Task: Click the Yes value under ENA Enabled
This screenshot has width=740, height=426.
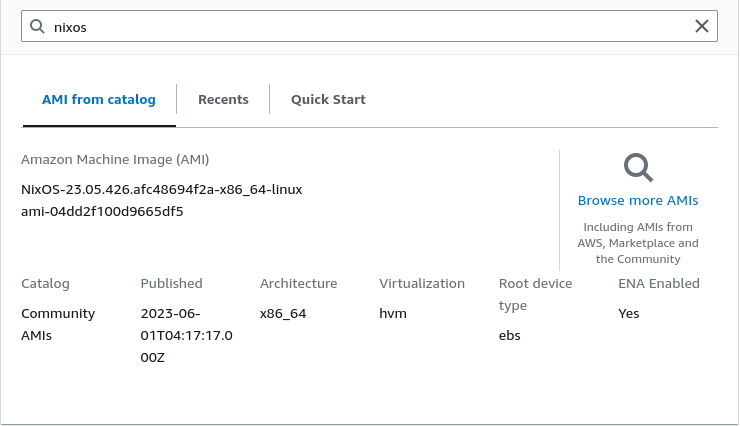Action: pos(629,313)
